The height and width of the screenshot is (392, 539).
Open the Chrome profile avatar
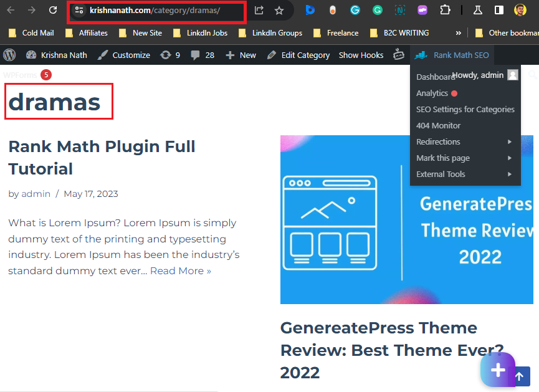click(520, 10)
